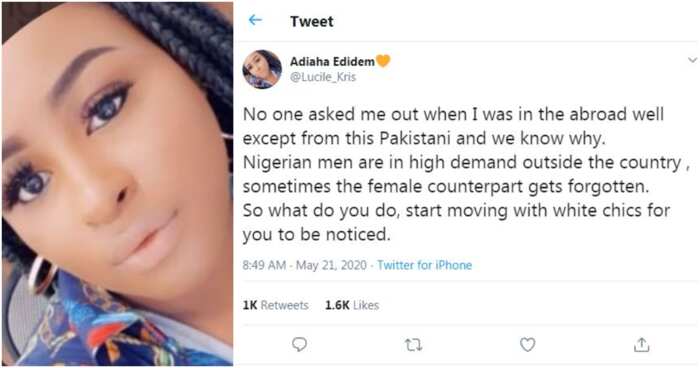Click the last line "you to be noticed."
Image resolution: width=700 pixels, height=368 pixels.
click(317, 235)
